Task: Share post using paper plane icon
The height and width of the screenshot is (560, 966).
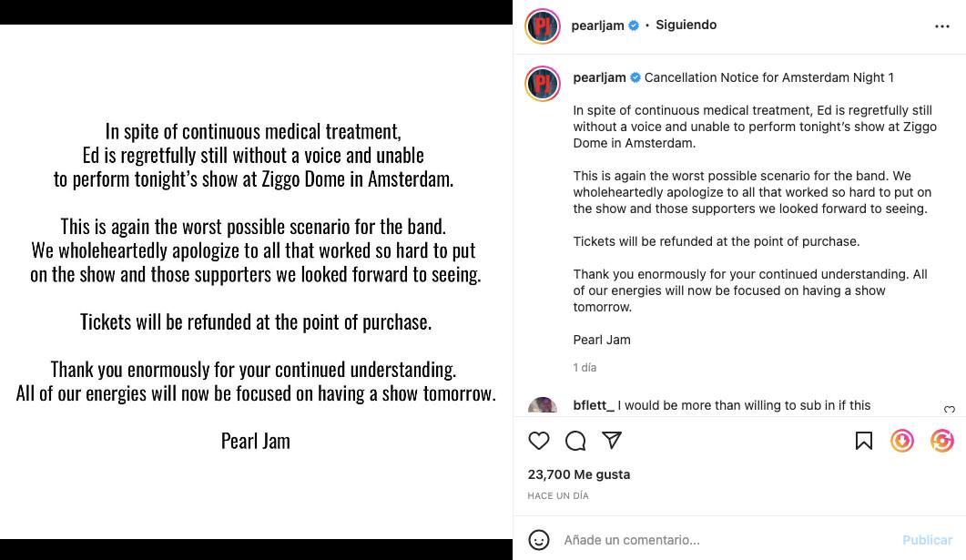Action: pyautogui.click(x=612, y=441)
